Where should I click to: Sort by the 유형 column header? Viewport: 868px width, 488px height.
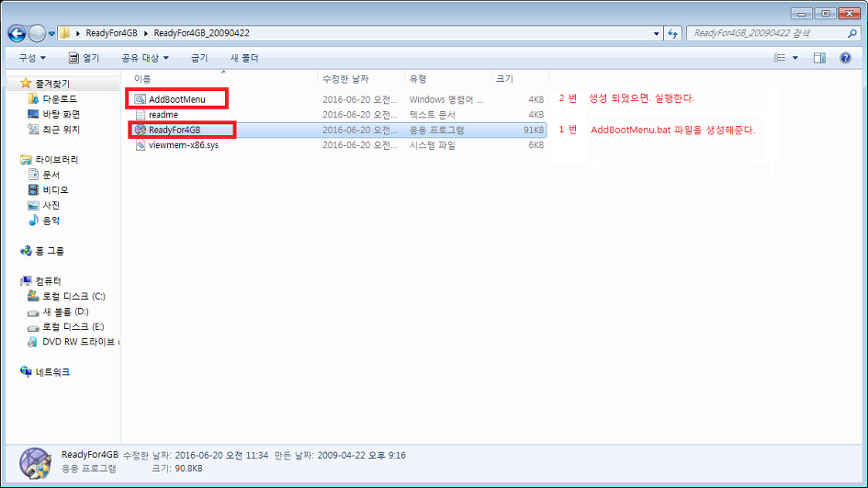[448, 79]
